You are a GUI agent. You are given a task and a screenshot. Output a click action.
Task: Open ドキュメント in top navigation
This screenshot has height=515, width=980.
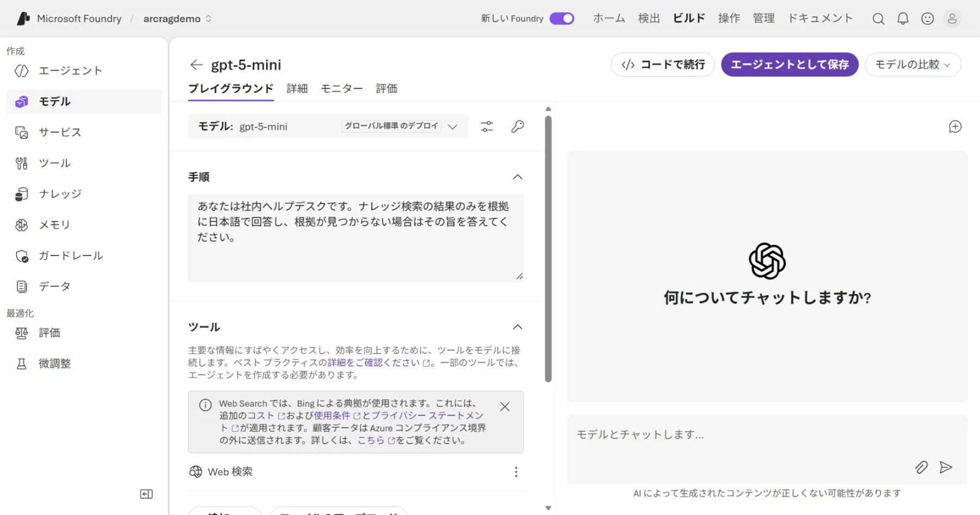click(821, 18)
